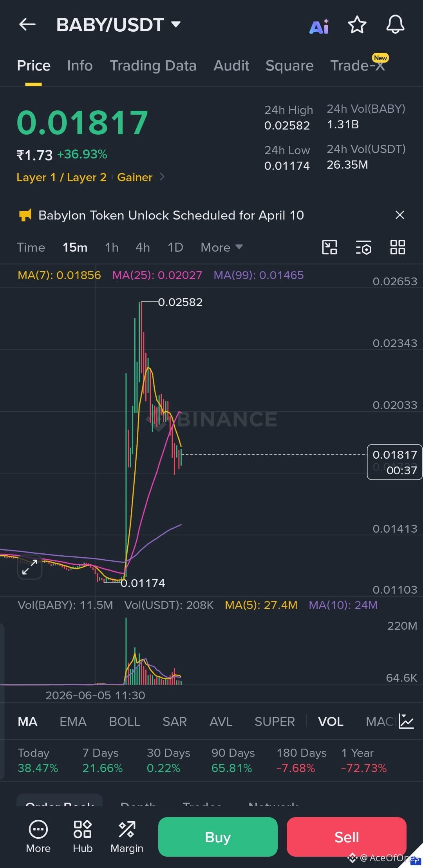Toggle the VOL indicator
This screenshot has height=868, width=423.
point(331,721)
